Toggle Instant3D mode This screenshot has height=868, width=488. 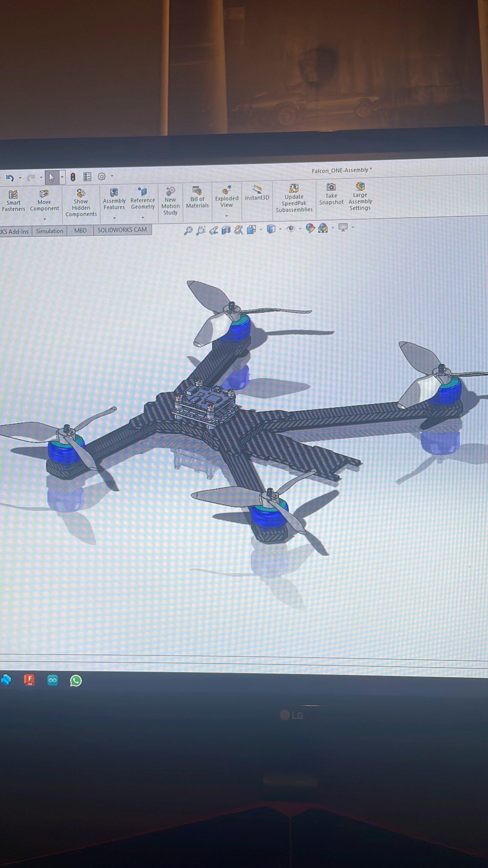[257, 193]
